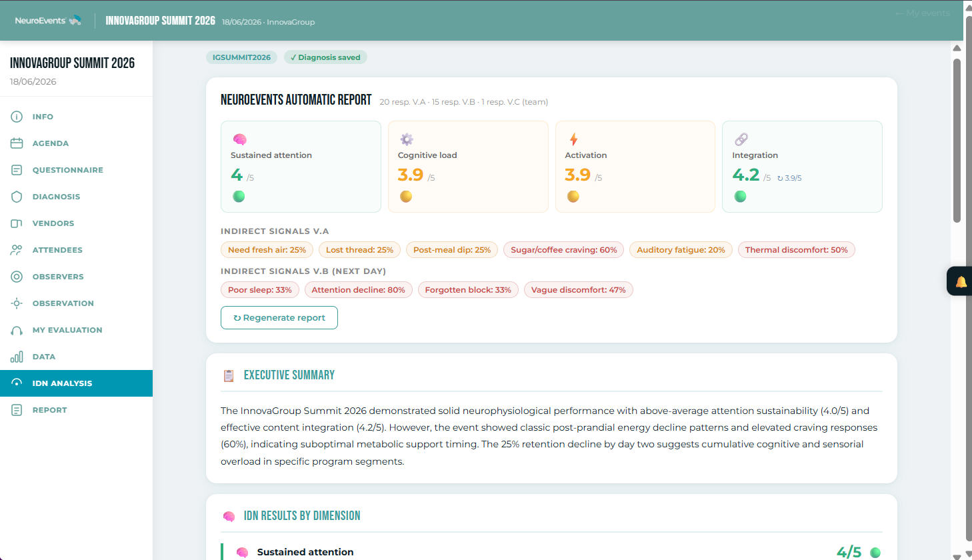Click the My events link in header
Image resolution: width=972 pixels, height=560 pixels.
(x=923, y=13)
